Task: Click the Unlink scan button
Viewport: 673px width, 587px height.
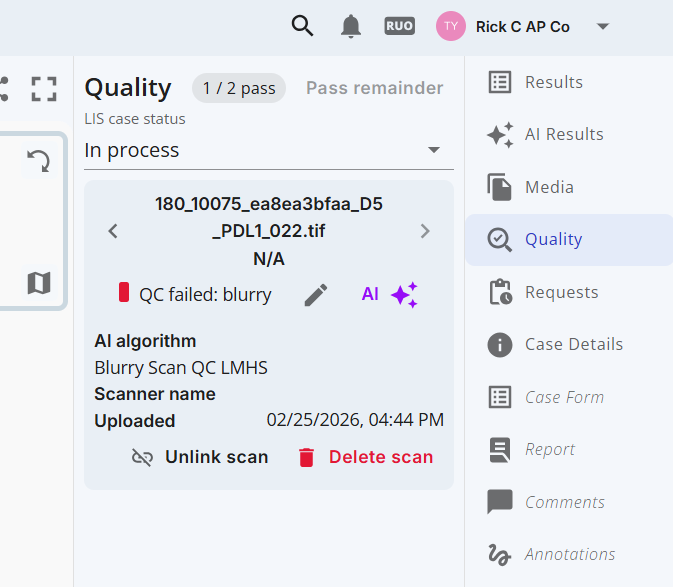Action: pos(200,457)
